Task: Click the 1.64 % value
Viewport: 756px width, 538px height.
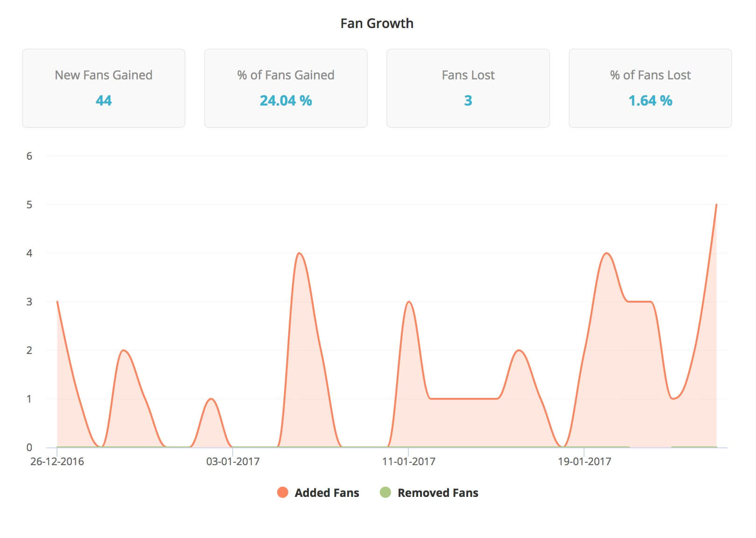Action: click(x=650, y=100)
